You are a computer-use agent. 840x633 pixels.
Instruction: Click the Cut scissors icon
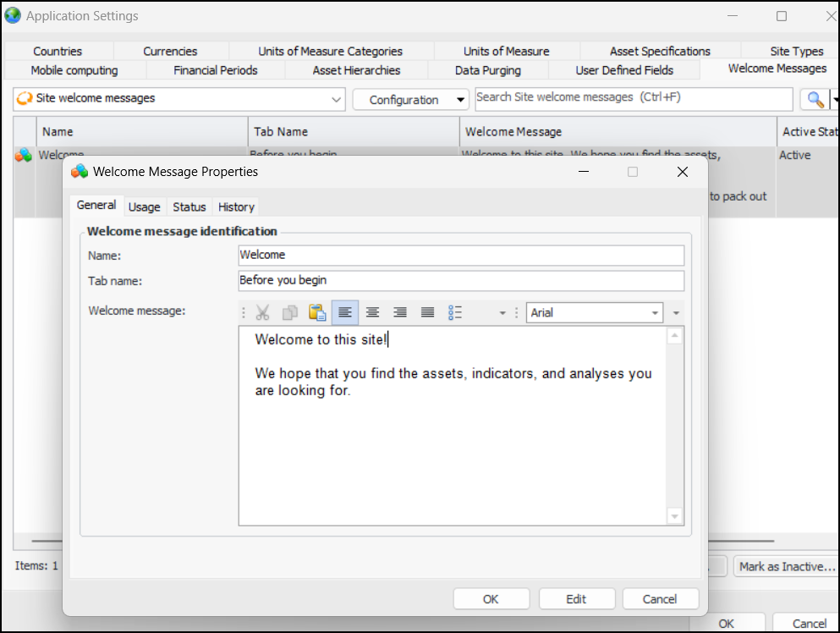click(x=263, y=313)
